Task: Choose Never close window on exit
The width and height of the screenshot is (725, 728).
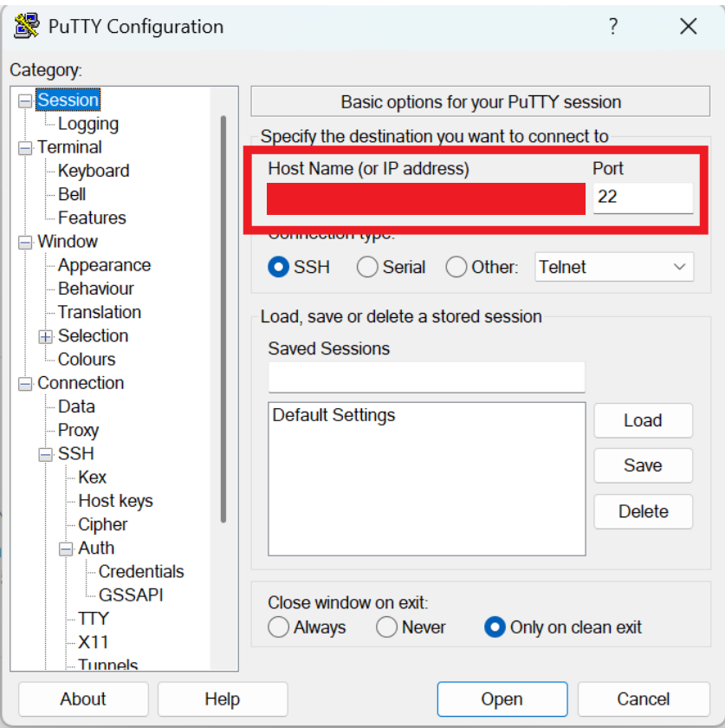Action: coord(386,627)
